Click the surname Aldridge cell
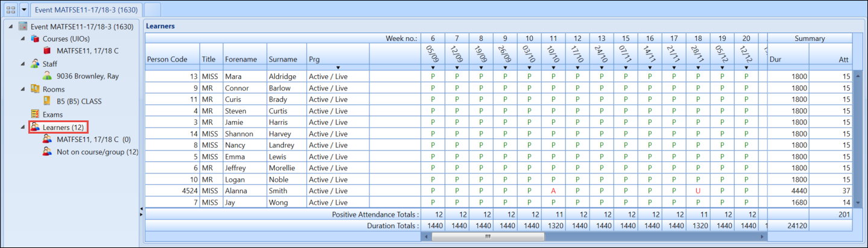 pos(286,76)
